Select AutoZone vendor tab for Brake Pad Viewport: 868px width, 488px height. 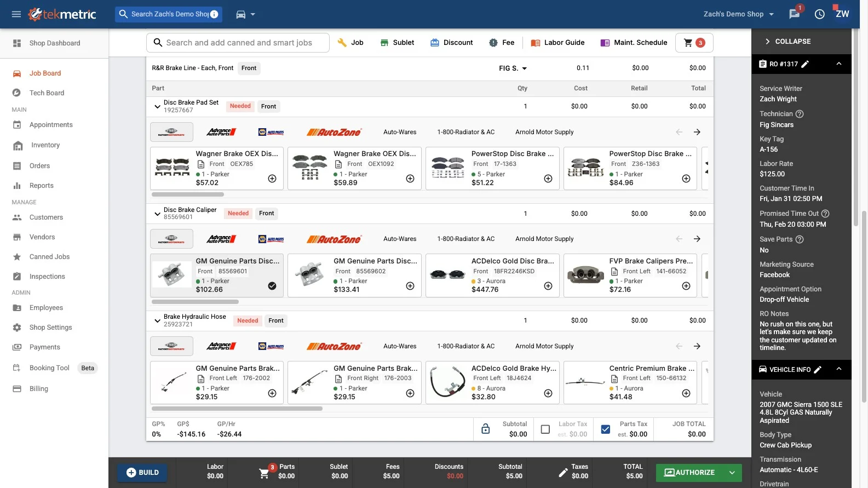[334, 132]
